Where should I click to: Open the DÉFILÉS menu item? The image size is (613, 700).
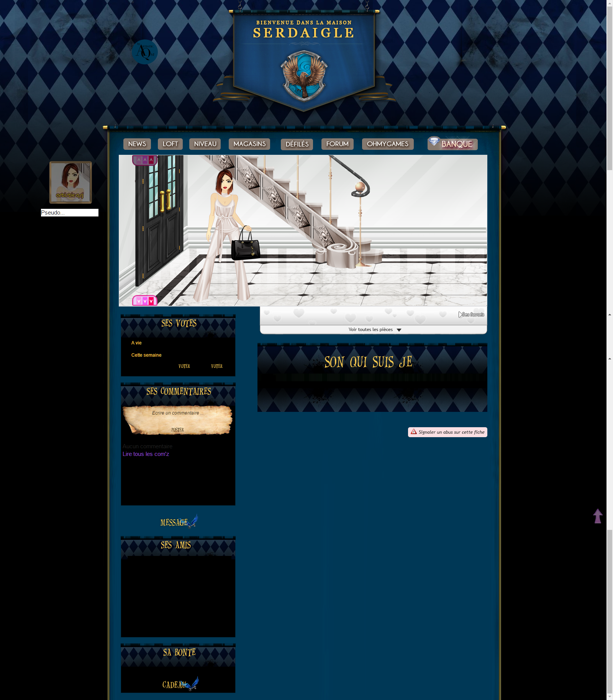tap(297, 144)
